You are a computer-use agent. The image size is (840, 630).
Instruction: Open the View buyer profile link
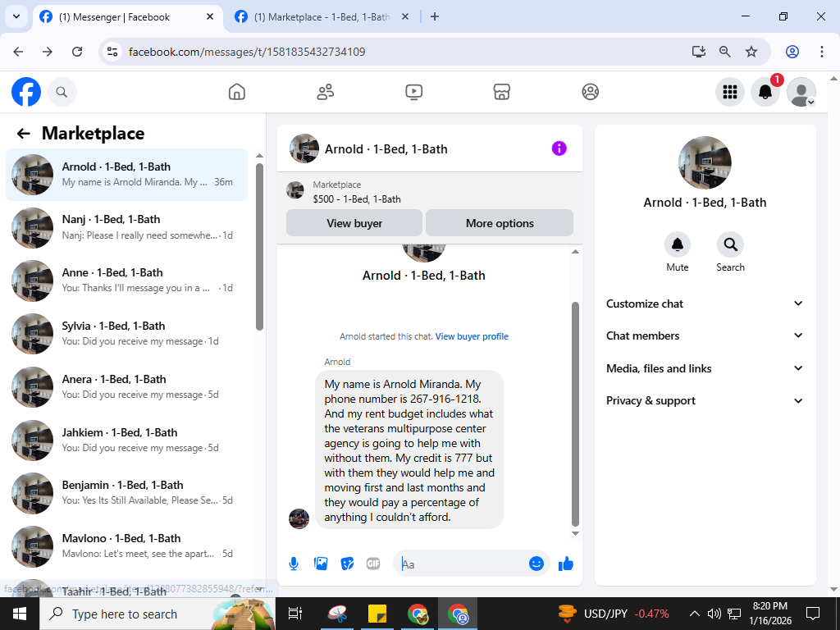point(472,336)
